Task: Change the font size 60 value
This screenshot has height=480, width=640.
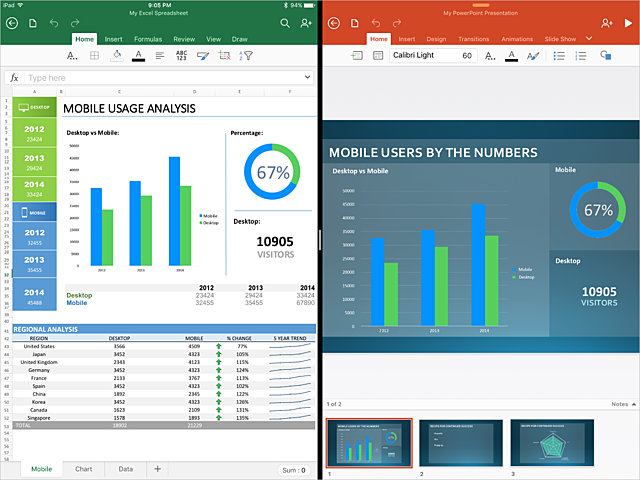Action: pyautogui.click(x=467, y=56)
